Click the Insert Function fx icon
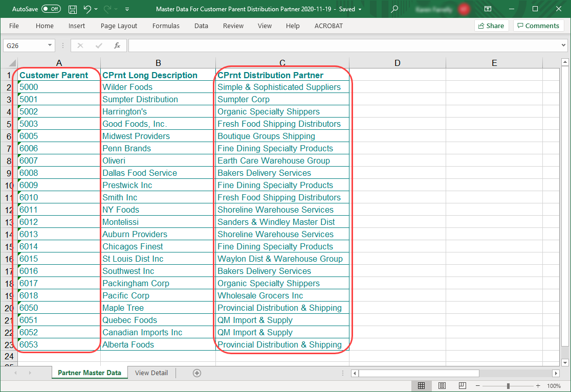Screen dimensions: 571x392 click(117, 45)
